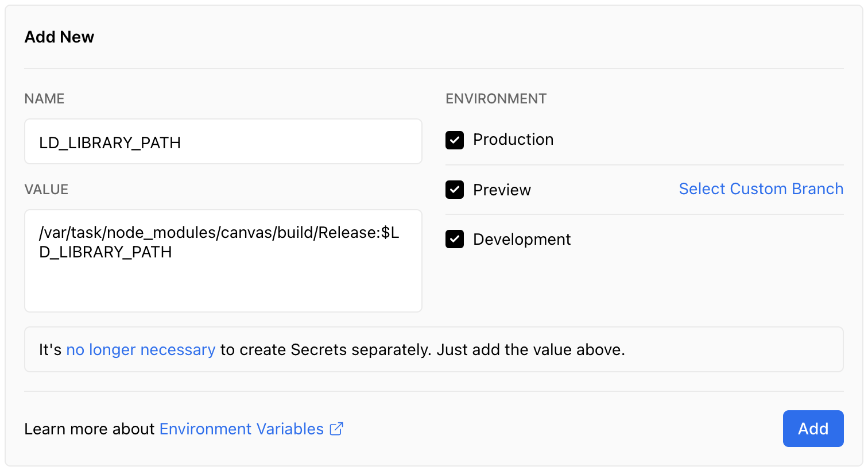Click the no longer necessary link

point(141,349)
